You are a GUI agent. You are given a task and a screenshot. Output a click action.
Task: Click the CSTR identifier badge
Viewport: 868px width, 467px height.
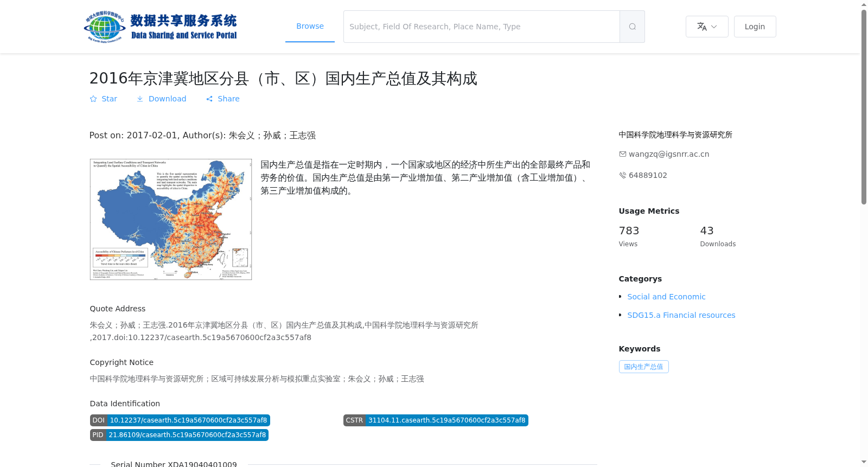click(x=436, y=420)
